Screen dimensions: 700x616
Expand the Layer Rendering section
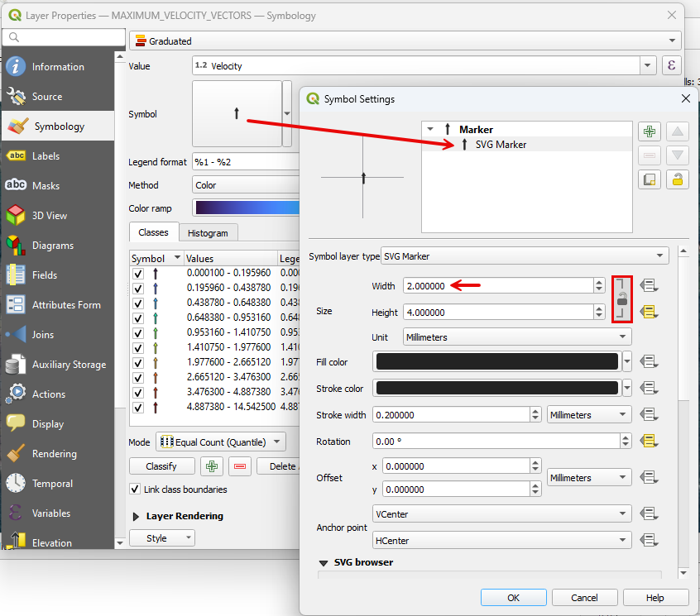(x=137, y=516)
